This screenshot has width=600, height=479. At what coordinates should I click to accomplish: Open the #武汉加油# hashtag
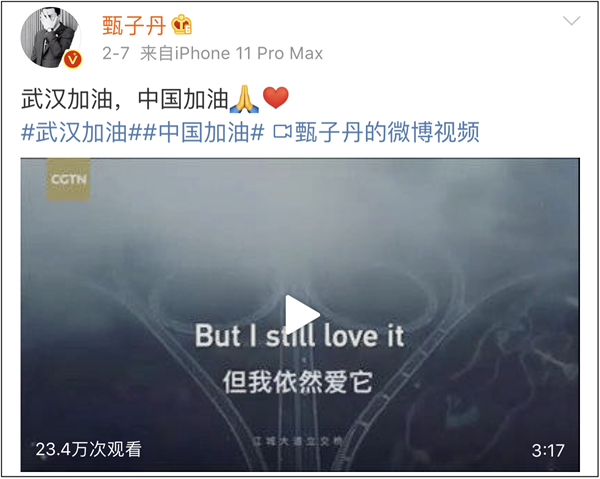(81, 132)
